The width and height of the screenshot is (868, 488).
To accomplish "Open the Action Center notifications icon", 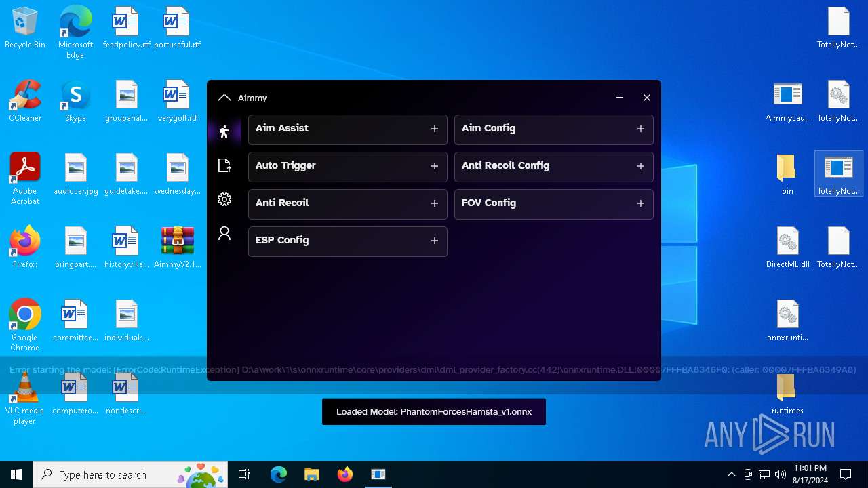I will coord(846,474).
